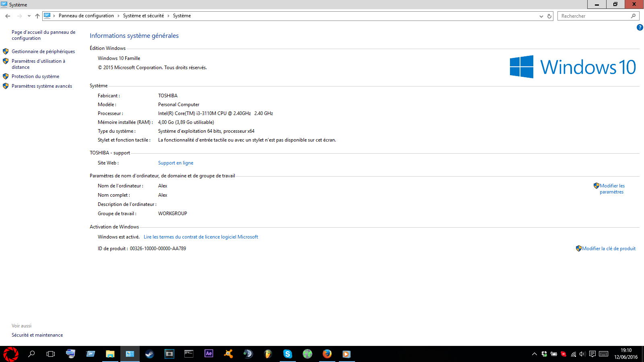Viewport: 644px width, 362px height.
Task: Click the Windows 10 Famille edition text
Action: pyautogui.click(x=119, y=58)
